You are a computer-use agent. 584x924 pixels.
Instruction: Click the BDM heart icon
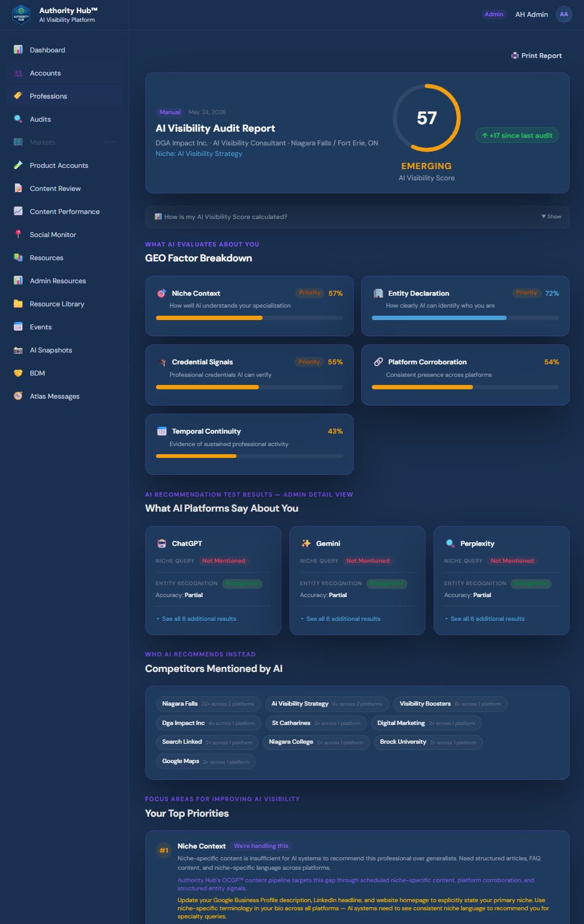point(18,373)
